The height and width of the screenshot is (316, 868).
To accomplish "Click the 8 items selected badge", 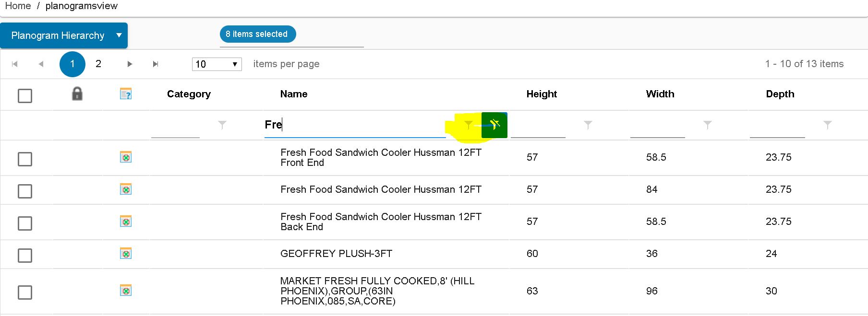I will pyautogui.click(x=257, y=34).
